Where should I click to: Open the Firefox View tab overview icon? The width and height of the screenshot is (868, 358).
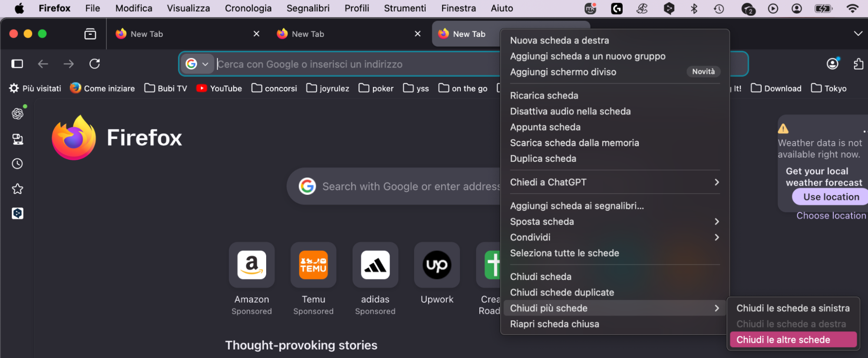(90, 34)
